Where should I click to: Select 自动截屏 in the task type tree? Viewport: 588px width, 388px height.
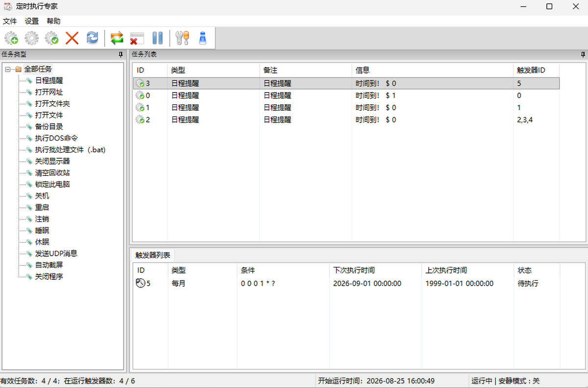point(49,265)
